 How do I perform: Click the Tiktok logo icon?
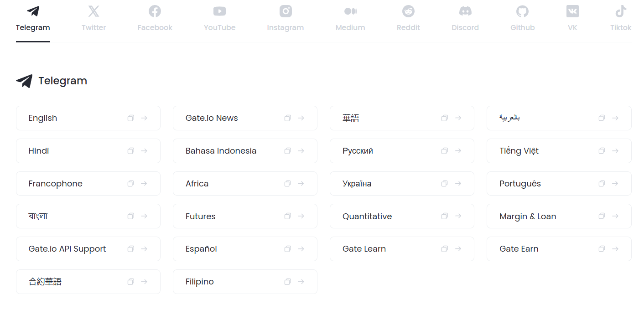[621, 11]
